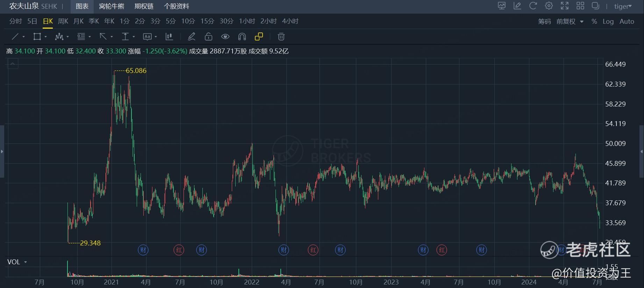The width and height of the screenshot is (644, 288).
Task: Toggle Auto scale for price axis
Action: [627, 21]
